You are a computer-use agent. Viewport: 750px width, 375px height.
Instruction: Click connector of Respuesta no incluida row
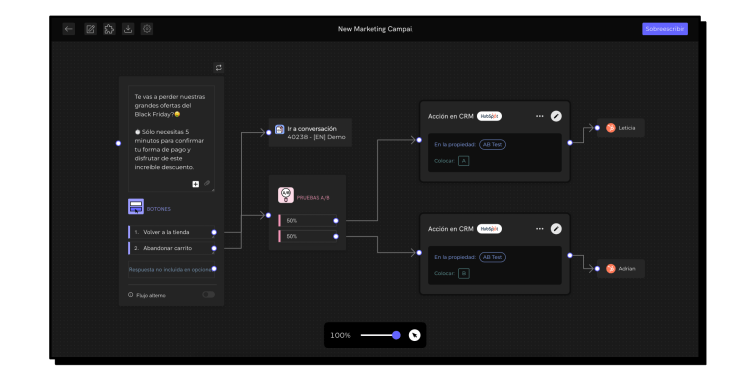point(214,269)
